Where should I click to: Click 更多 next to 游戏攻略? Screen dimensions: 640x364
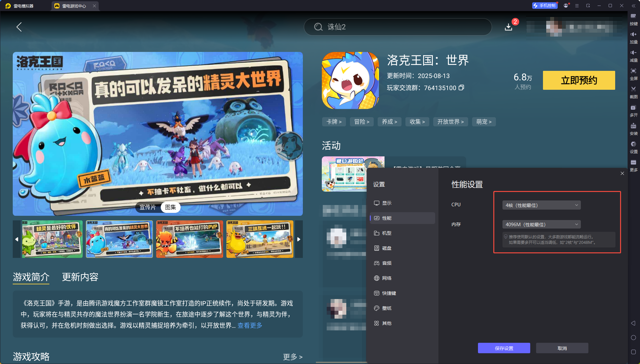click(293, 357)
